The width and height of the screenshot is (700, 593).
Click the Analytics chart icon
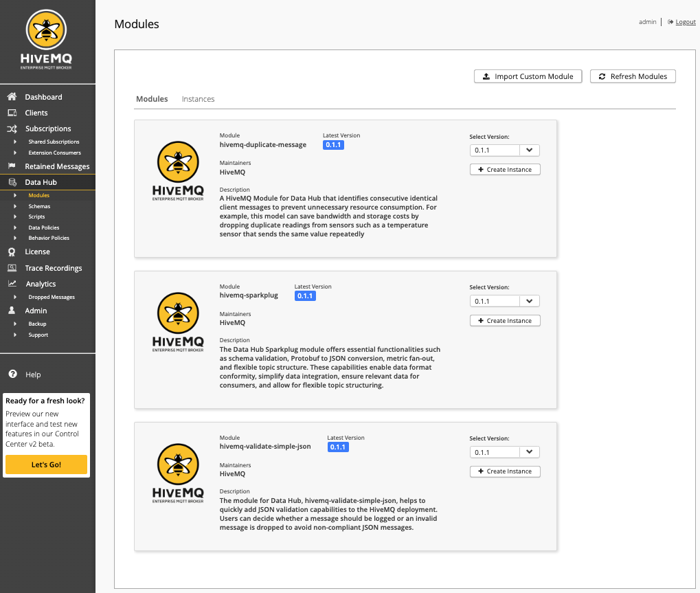point(12,284)
